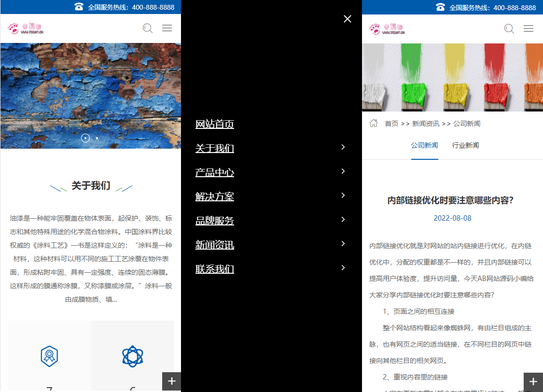This screenshot has width=543, height=392.
Task: Expand the 新闻资讯 submenu chevron
Action: (343, 243)
